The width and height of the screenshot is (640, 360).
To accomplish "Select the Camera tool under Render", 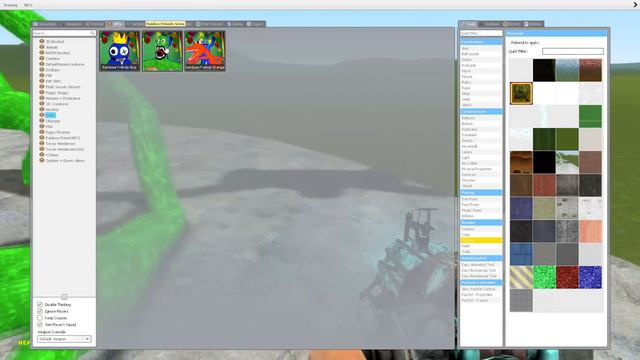I will click(x=481, y=229).
